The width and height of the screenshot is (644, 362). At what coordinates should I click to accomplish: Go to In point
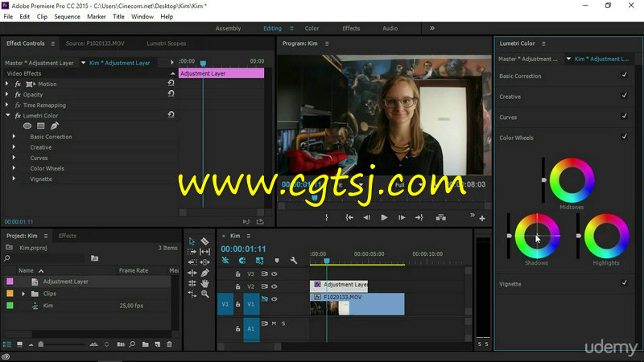point(349,217)
